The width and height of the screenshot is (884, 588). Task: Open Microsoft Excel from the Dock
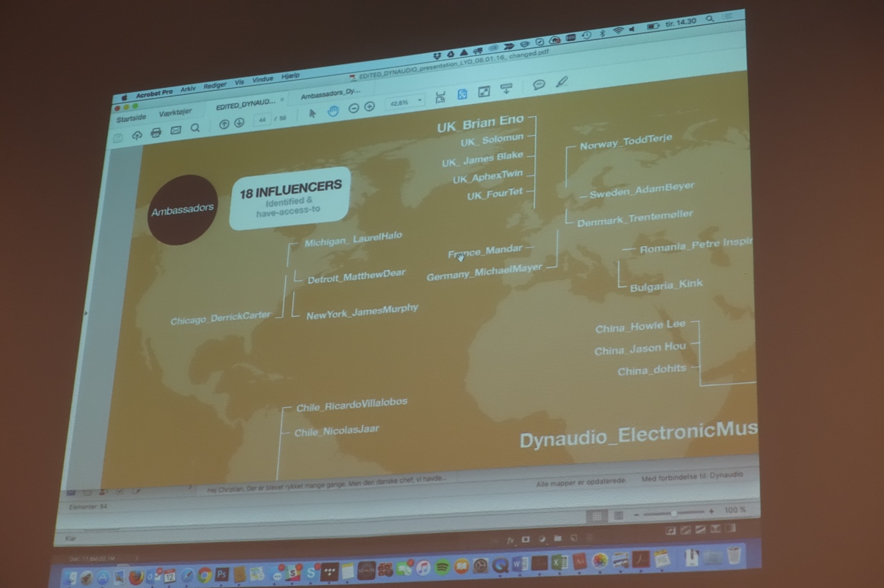coord(560,563)
